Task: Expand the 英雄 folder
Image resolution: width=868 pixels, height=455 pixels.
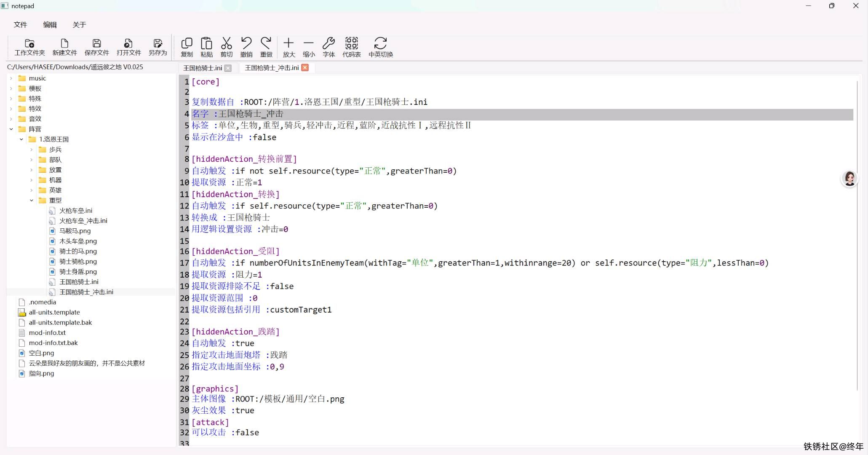Action: coord(32,190)
